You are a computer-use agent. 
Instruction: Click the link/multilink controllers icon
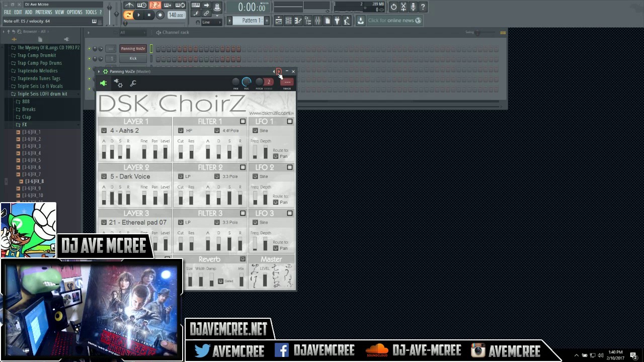point(206,14)
